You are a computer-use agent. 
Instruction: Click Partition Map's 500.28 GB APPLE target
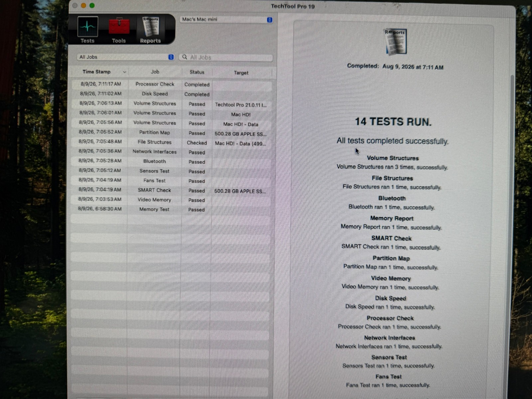click(240, 134)
